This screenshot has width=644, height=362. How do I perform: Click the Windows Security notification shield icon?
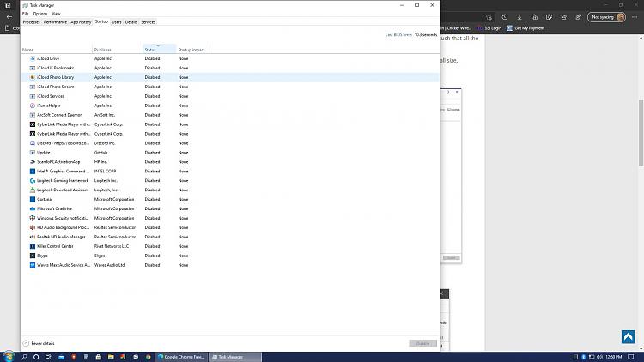pos(33,219)
